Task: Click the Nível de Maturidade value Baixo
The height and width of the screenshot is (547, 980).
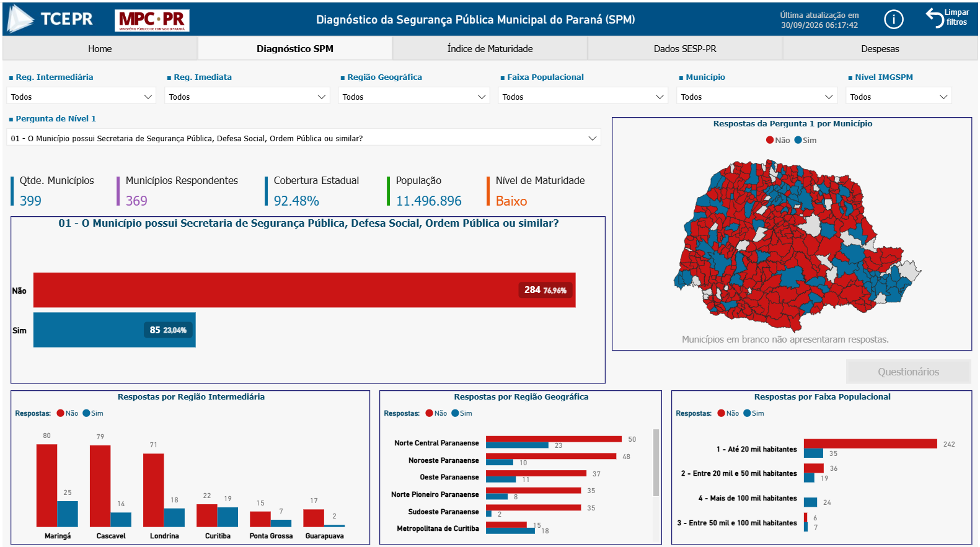Action: point(511,201)
